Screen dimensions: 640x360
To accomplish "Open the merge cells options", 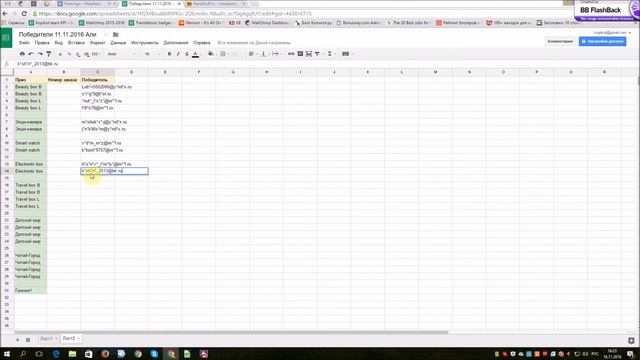I will click(234, 54).
